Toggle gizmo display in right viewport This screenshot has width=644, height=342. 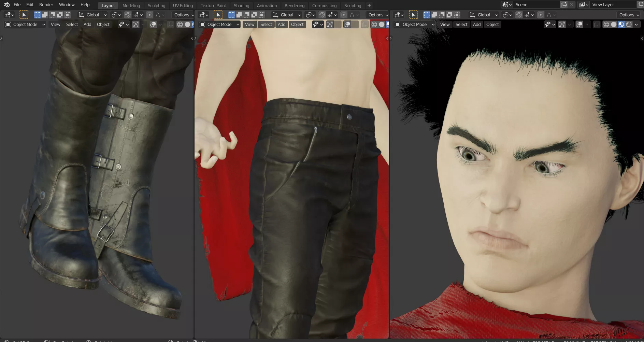point(562,25)
